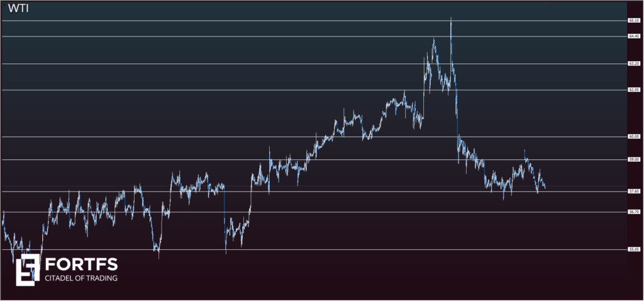Select the 56.70 price label

click(x=634, y=212)
